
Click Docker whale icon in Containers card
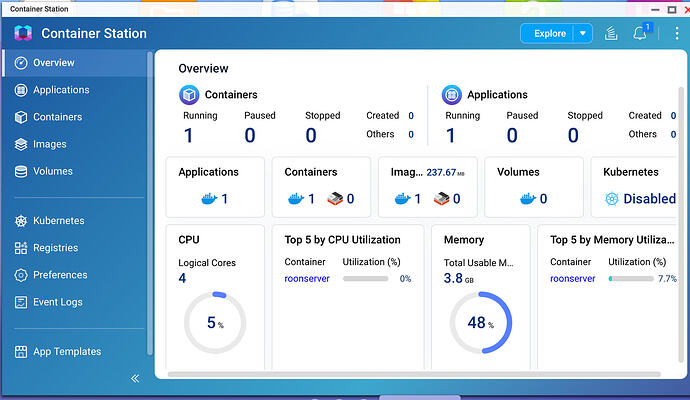coord(296,199)
